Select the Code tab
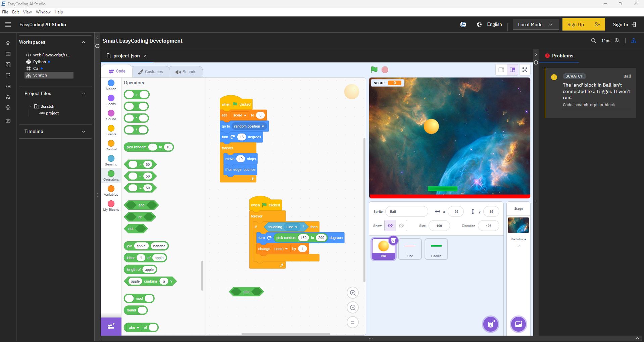 [x=117, y=71]
